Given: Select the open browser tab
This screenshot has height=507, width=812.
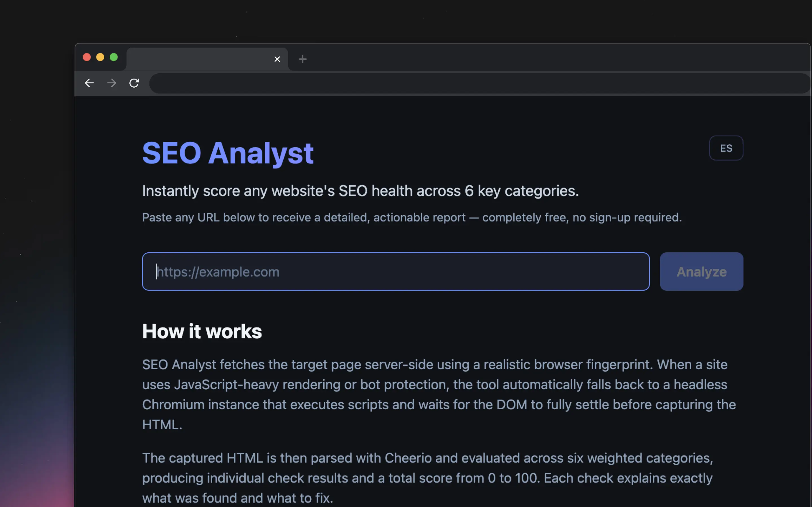Looking at the screenshot, I should (201, 59).
